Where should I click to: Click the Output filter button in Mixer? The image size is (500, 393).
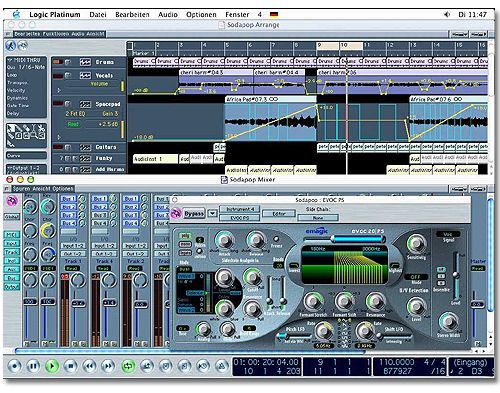click(x=12, y=287)
